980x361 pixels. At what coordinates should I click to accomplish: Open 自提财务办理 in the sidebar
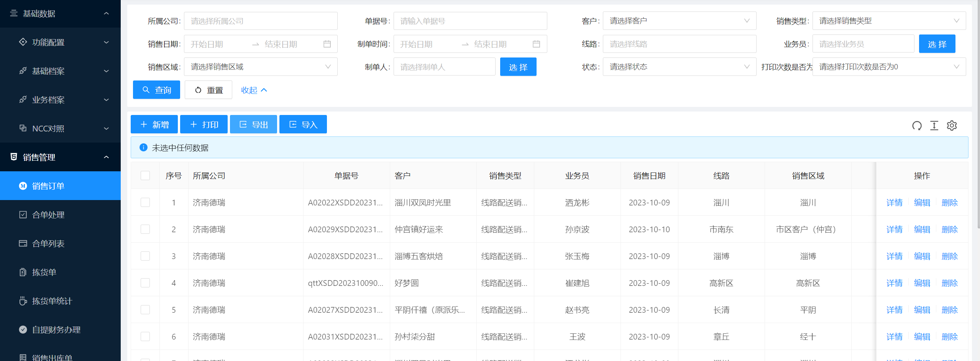[x=60, y=330]
